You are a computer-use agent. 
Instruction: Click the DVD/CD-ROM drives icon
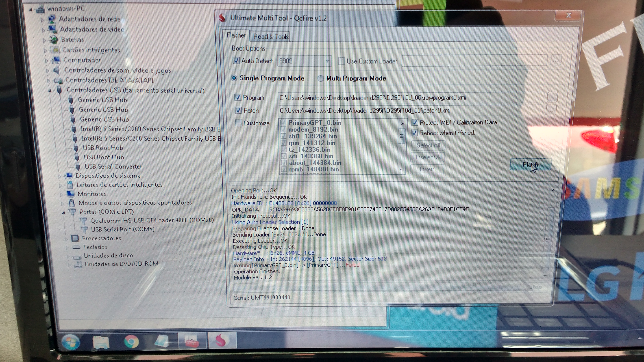[x=78, y=264]
